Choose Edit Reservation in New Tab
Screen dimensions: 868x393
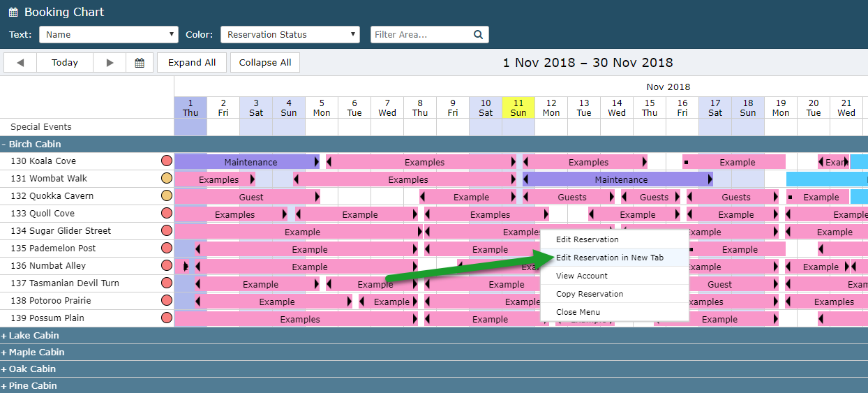point(615,258)
